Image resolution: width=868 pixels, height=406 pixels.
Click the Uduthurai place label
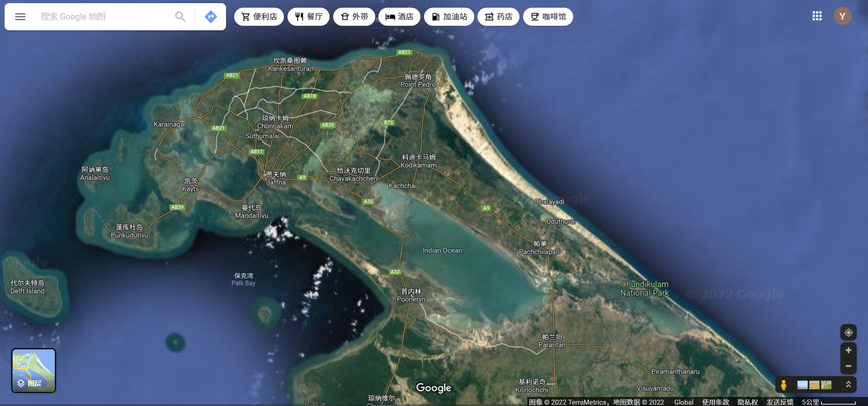(x=561, y=221)
